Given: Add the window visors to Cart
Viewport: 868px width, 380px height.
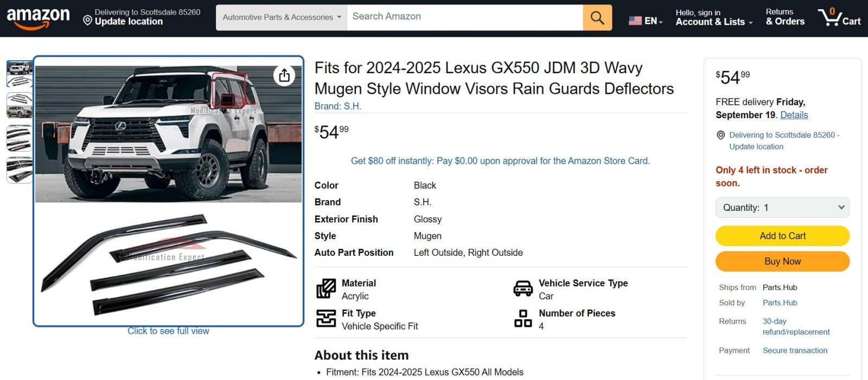Looking at the screenshot, I should 782,235.
